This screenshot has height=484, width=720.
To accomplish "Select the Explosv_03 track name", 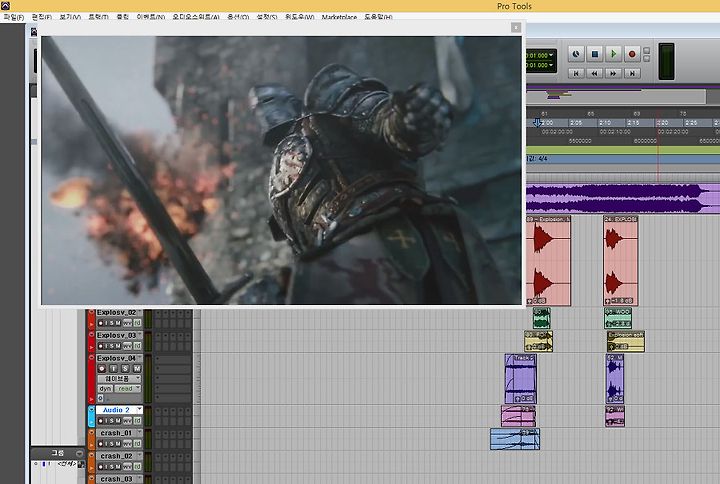I will click(x=116, y=335).
